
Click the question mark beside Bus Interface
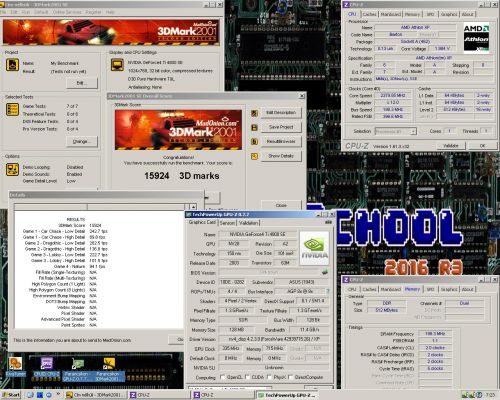(328, 291)
